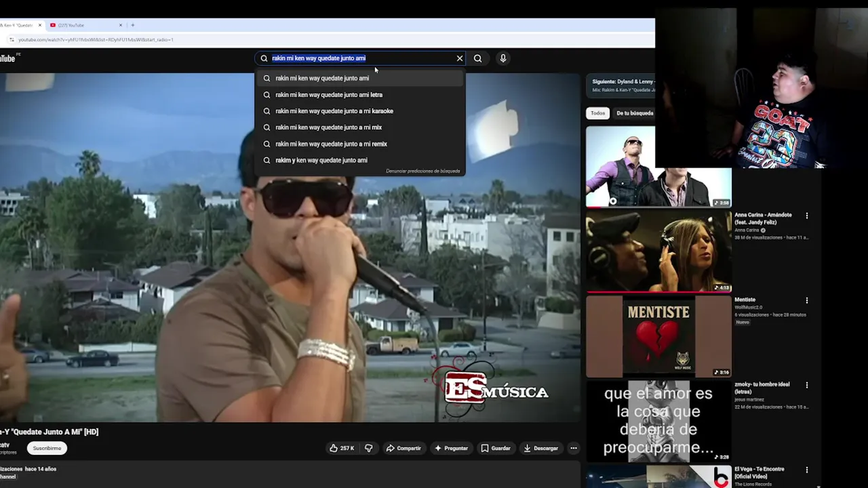Choose first suggestion 'rakin mi ken way quedate junto ami'
868x488 pixels.
pos(360,78)
